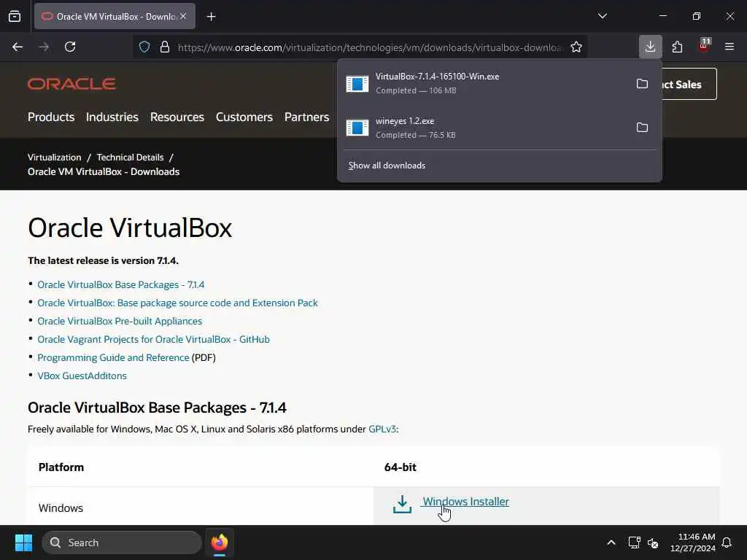
Task: Bookmark this page with the star
Action: pos(576,47)
